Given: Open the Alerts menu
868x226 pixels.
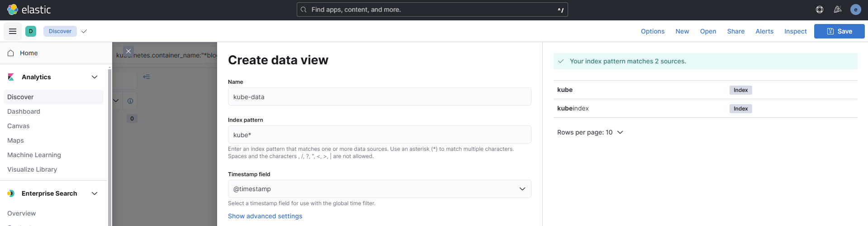Looking at the screenshot, I should [764, 31].
